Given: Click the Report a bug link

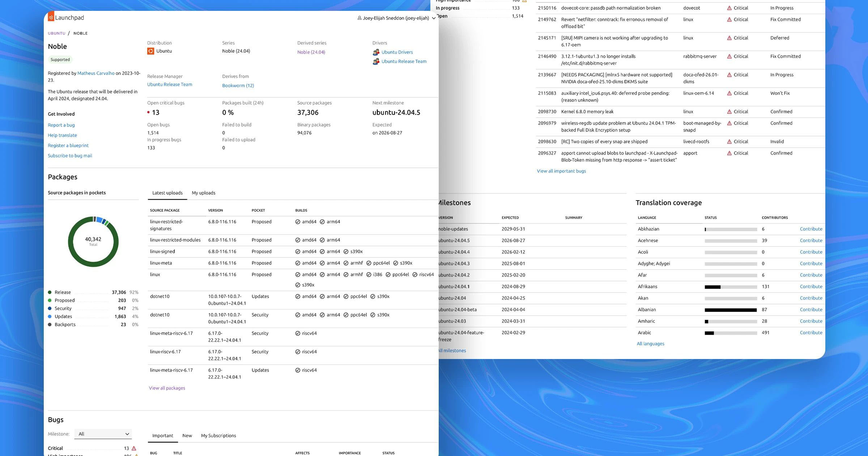Looking at the screenshot, I should [x=61, y=125].
